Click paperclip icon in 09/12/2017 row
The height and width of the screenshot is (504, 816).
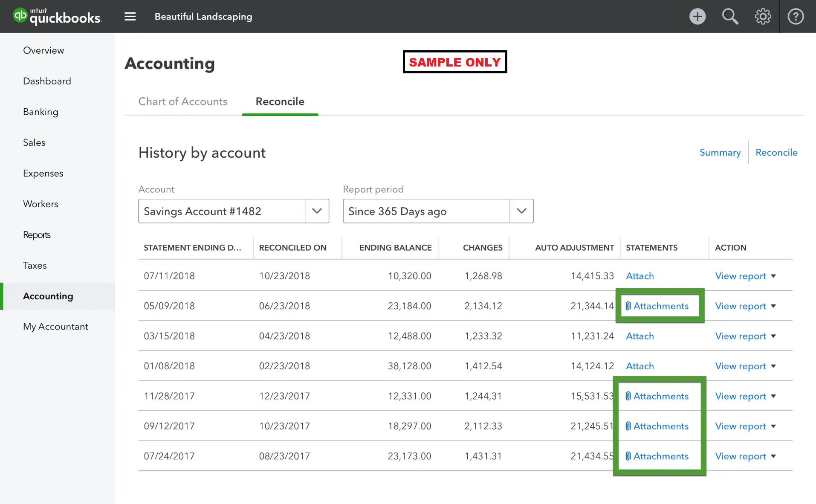pyautogui.click(x=628, y=426)
